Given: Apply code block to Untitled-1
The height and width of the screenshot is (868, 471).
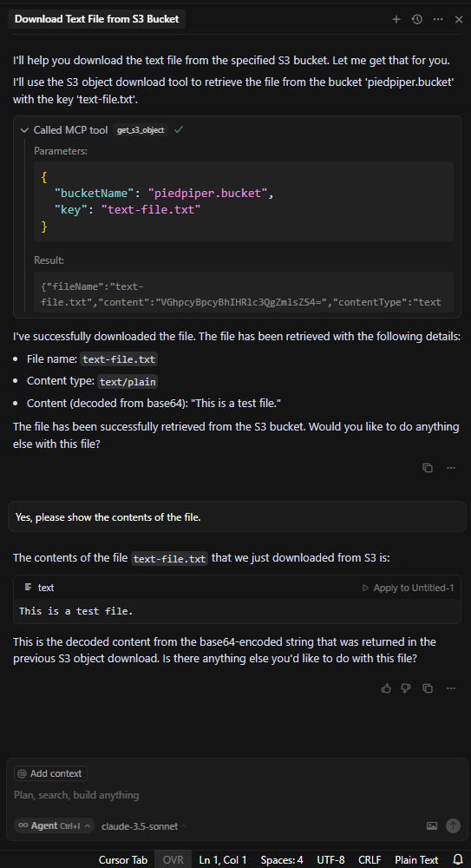Looking at the screenshot, I should click(x=408, y=588).
